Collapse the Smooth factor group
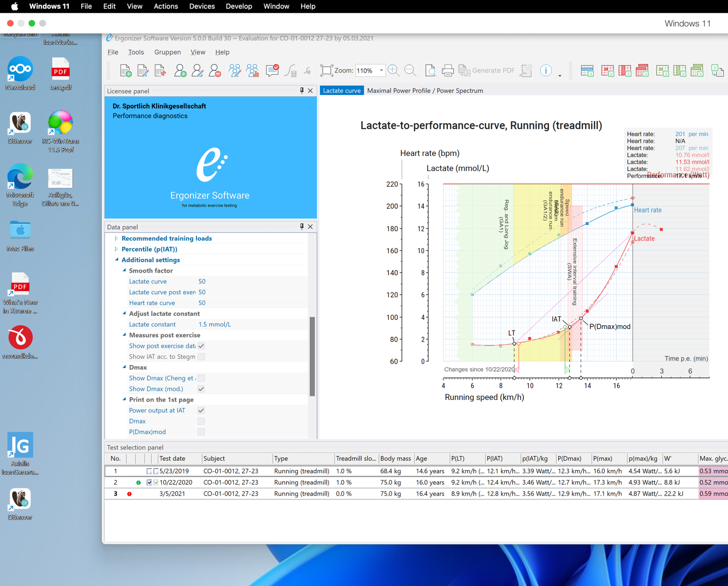728x586 pixels. pos(124,270)
